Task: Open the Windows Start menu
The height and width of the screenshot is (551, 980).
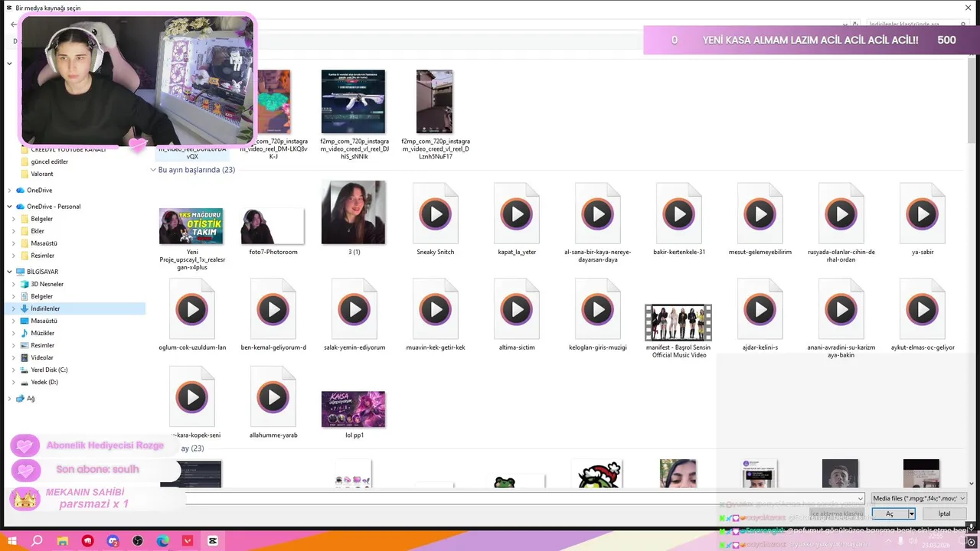Action: click(x=12, y=541)
